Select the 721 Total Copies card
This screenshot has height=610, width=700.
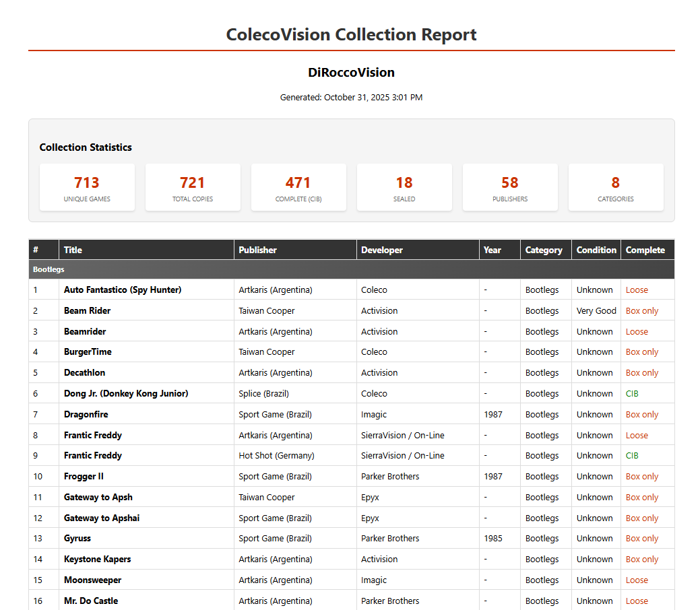(x=193, y=188)
